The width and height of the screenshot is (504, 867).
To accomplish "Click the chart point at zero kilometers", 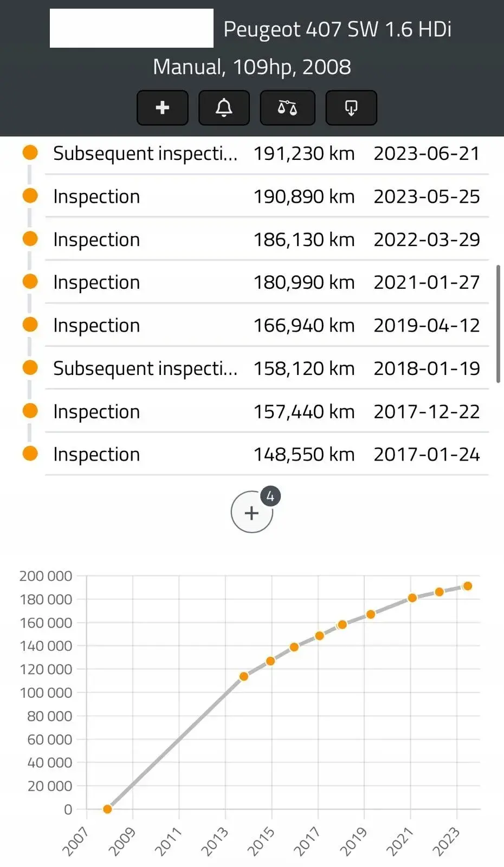I will 107,809.
